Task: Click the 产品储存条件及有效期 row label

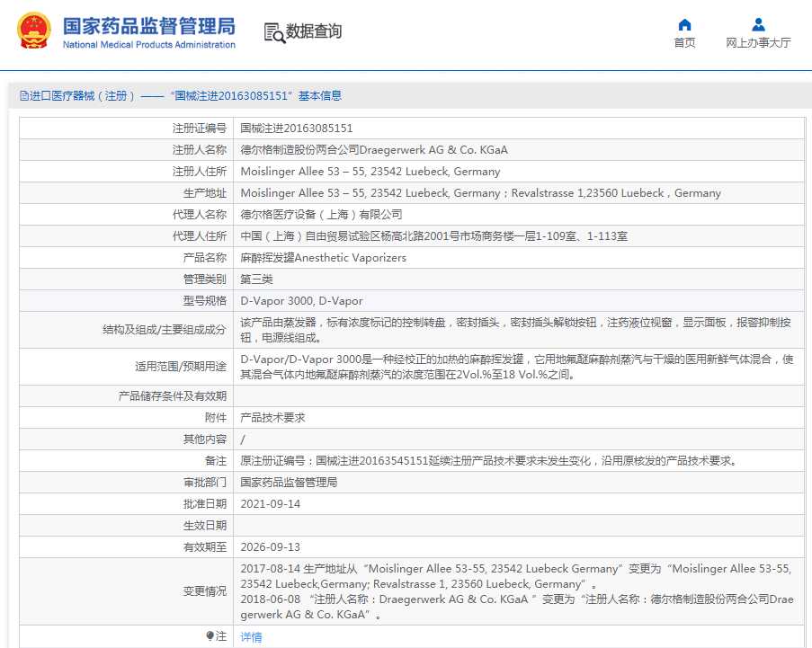Action: [173, 396]
